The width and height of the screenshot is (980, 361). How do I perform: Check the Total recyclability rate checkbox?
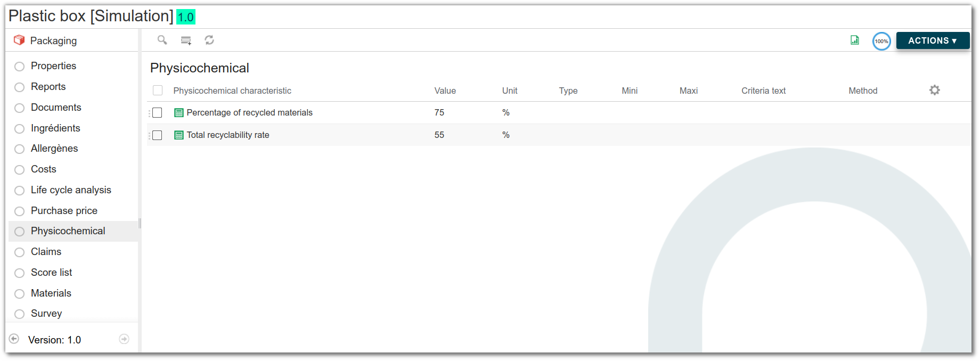pyautogui.click(x=157, y=135)
